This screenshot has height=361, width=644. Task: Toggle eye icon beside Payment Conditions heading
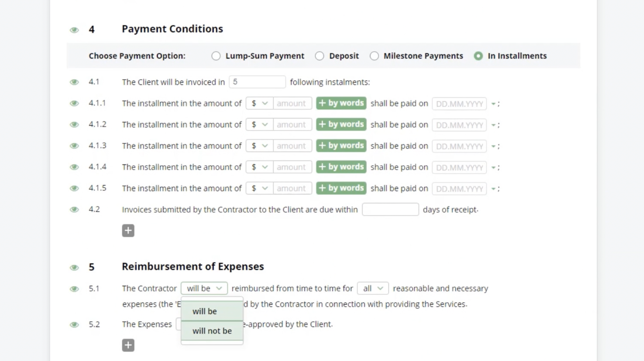[x=74, y=30]
